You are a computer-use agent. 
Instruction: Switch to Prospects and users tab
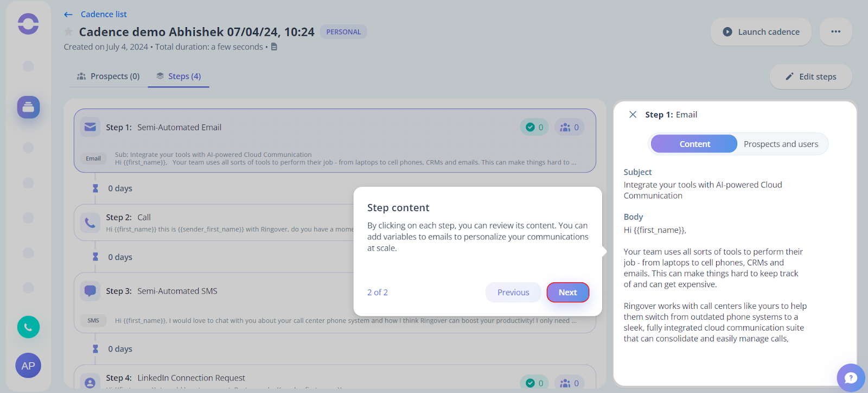click(x=781, y=144)
